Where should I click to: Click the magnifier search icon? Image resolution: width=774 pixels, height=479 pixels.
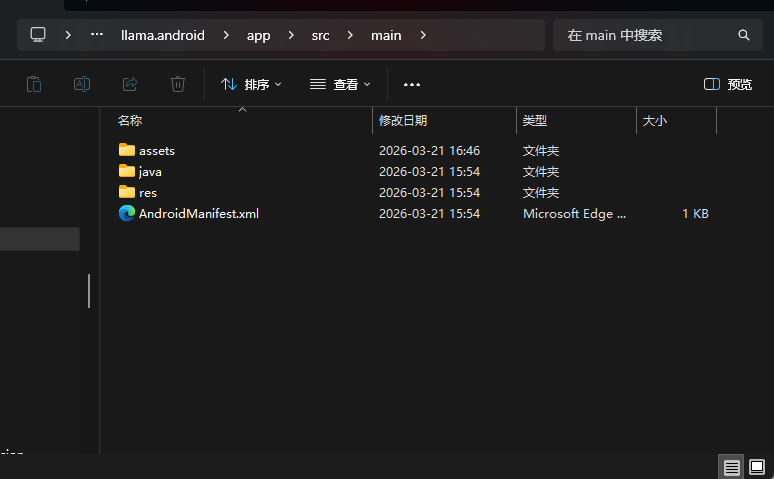(743, 35)
